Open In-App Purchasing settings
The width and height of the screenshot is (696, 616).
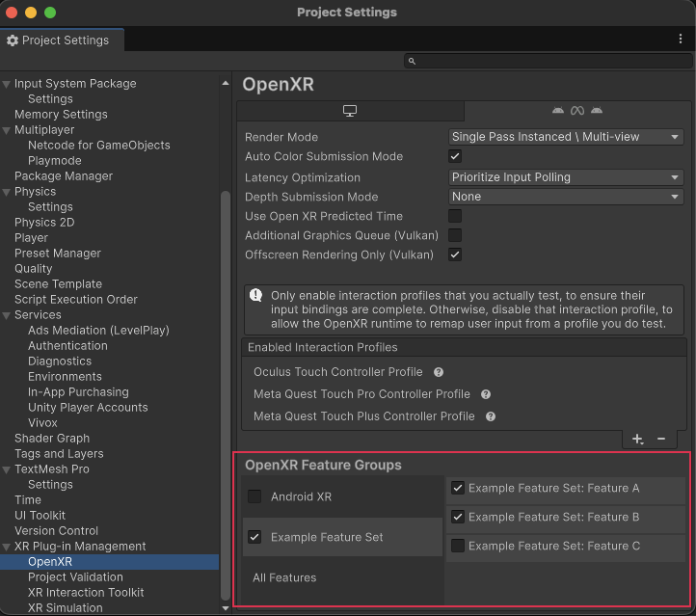(78, 392)
